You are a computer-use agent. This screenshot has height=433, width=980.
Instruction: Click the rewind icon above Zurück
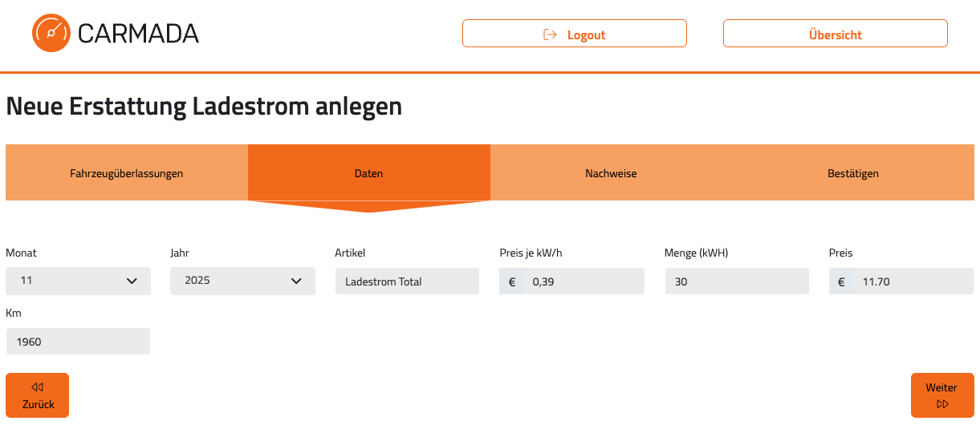(37, 388)
